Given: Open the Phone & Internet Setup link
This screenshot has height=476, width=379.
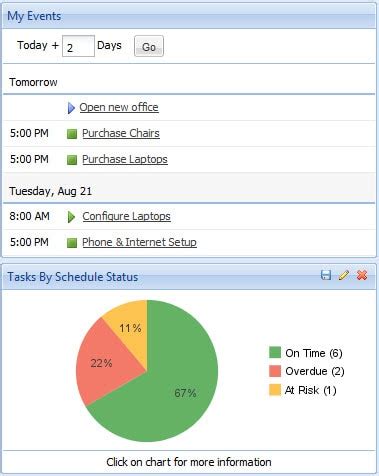Looking at the screenshot, I should (x=139, y=242).
